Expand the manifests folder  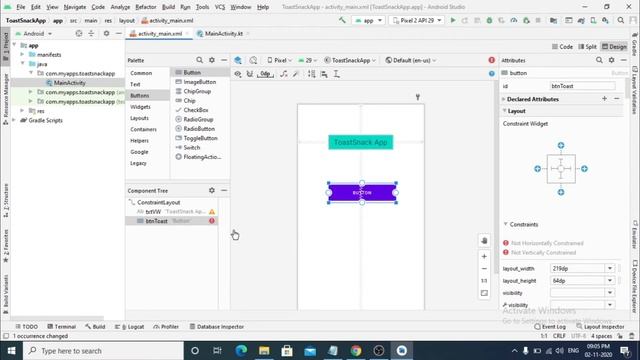point(22,54)
